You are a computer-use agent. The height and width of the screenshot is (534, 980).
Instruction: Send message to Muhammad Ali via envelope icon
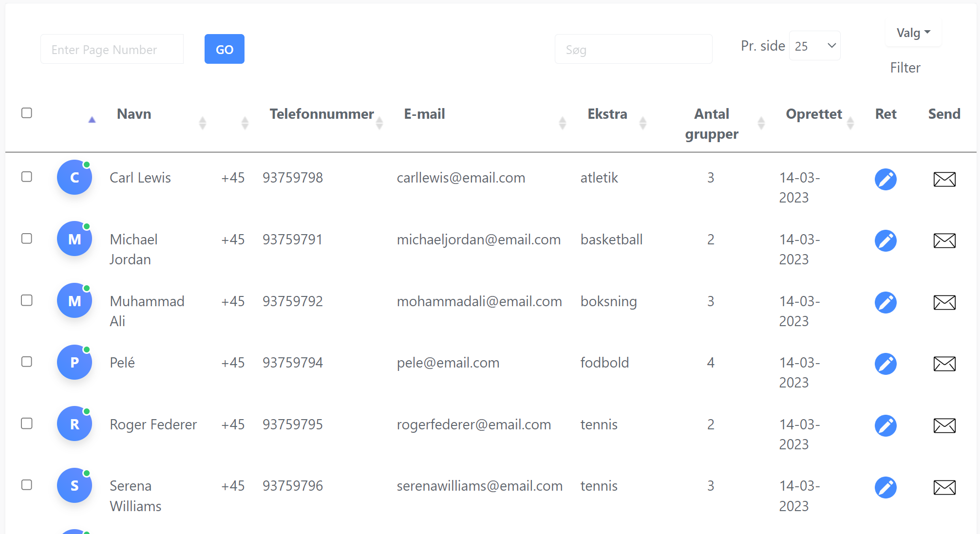tap(944, 302)
